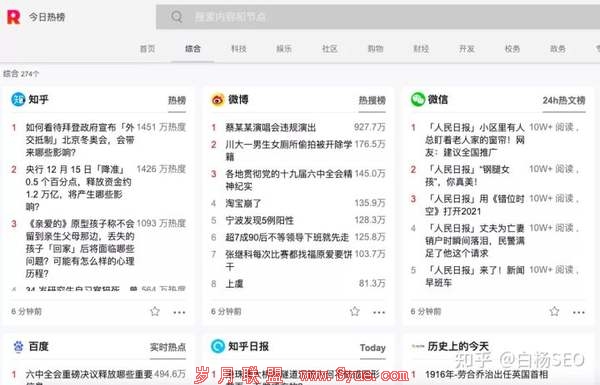Click the 知乎日报 card title text
600x385 pixels.
248,346
